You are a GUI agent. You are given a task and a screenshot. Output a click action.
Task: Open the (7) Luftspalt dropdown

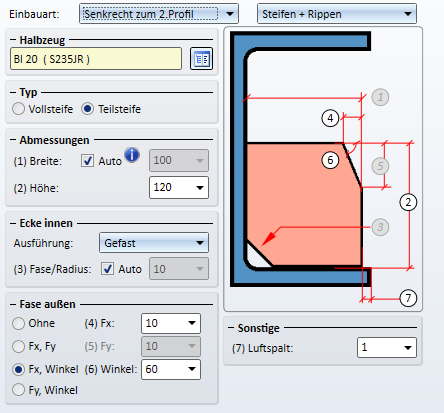tap(387, 348)
